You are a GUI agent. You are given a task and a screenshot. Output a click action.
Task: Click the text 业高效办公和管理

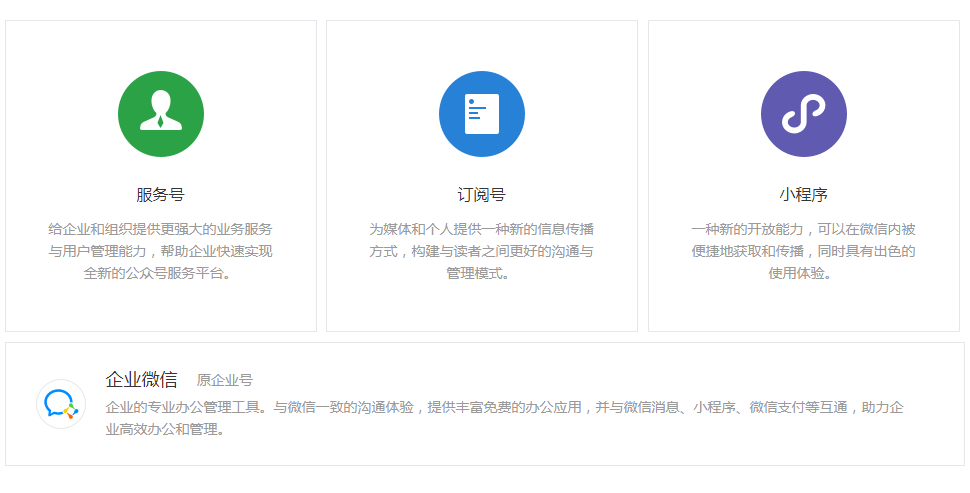165,430
